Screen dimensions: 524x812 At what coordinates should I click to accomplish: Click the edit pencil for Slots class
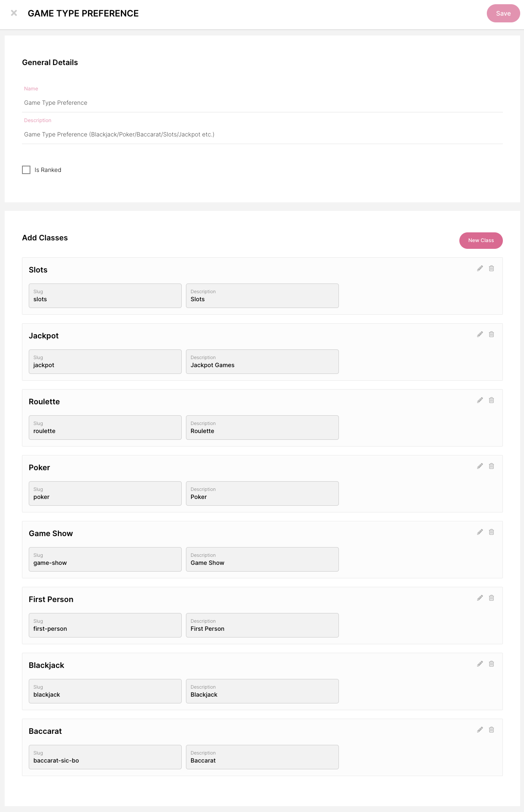(480, 268)
